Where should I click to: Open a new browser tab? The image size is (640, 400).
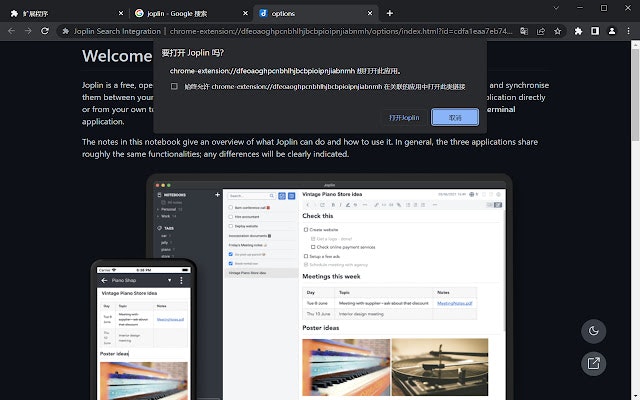click(390, 13)
